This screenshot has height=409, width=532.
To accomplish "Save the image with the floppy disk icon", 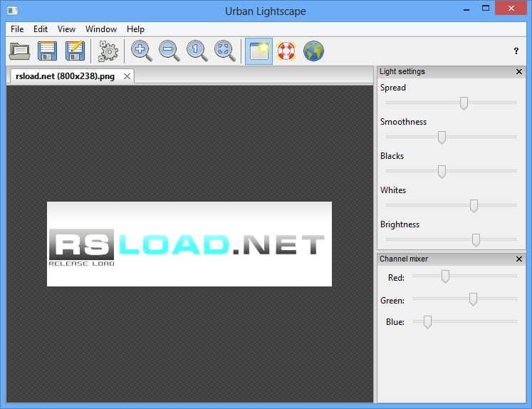I will (47, 51).
